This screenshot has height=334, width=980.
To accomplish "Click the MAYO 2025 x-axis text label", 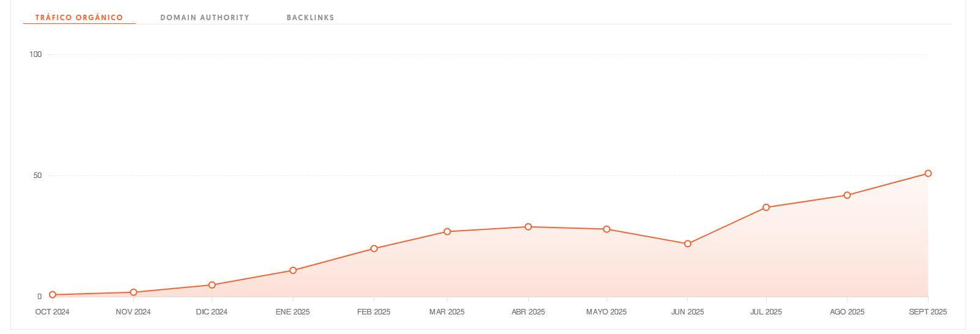I will pos(606,312).
